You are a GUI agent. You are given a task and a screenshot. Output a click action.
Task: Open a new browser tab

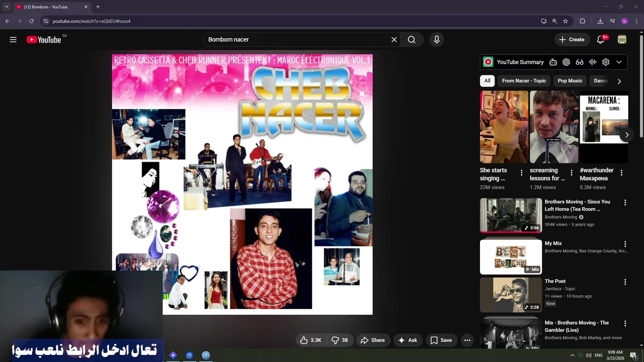[98, 7]
